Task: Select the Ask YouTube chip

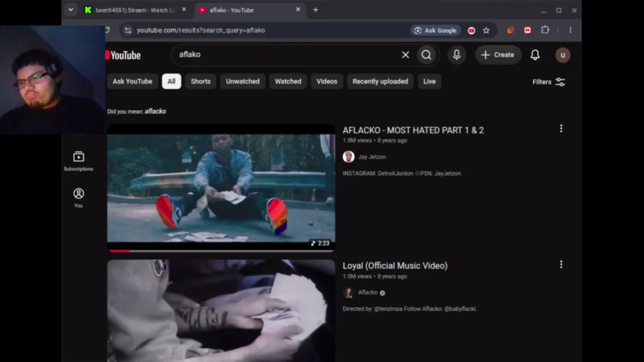Action: [132, 81]
